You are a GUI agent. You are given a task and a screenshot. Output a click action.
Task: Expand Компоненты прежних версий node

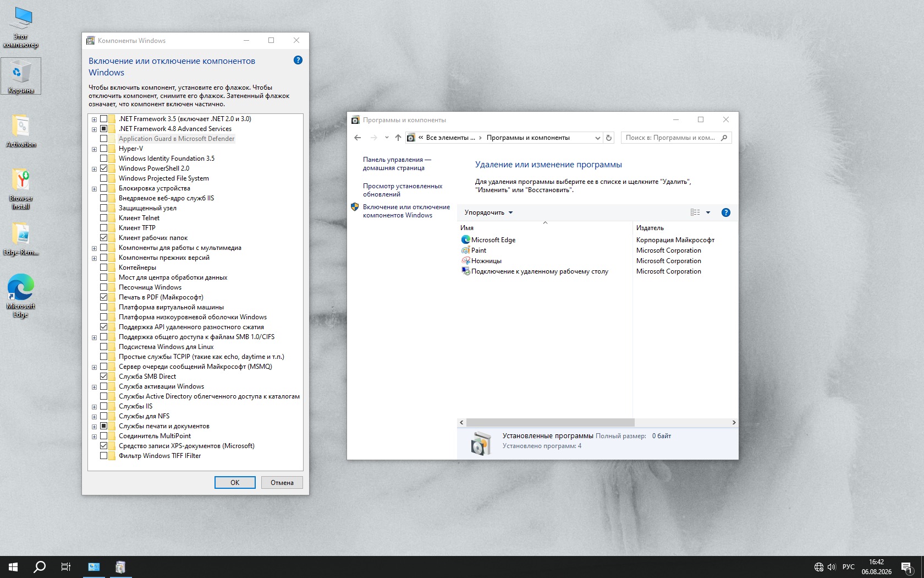(95, 258)
